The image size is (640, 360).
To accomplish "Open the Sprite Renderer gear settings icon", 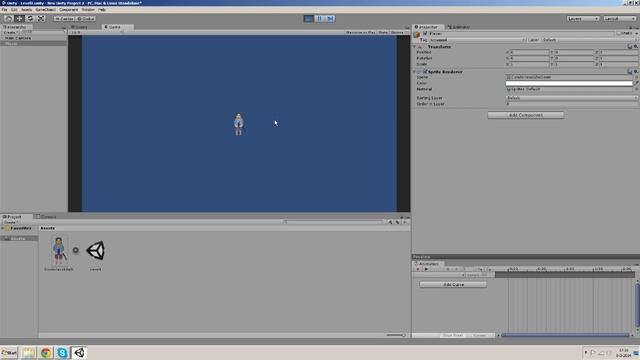I will (x=636, y=72).
